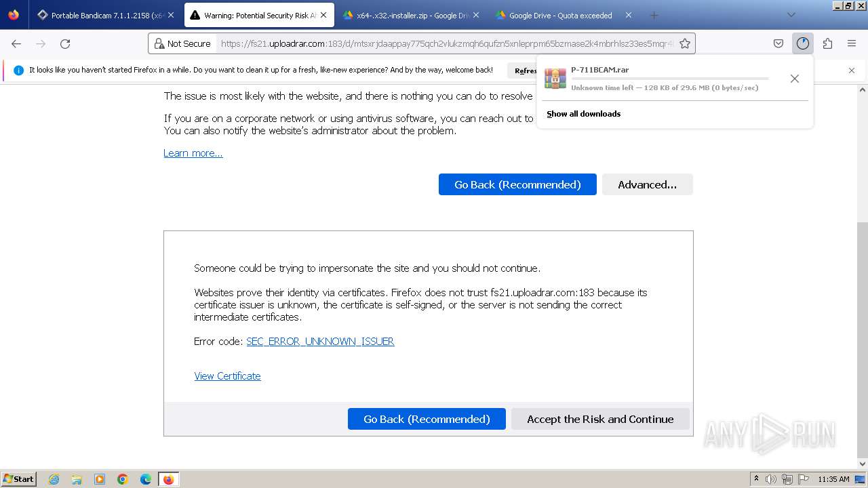Launch Microsoft Edge from taskbar
868x488 pixels.
tap(146, 479)
